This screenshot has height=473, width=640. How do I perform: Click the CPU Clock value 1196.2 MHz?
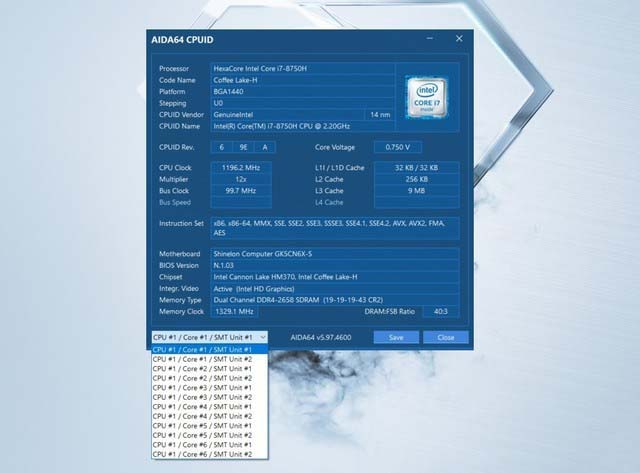(x=239, y=167)
